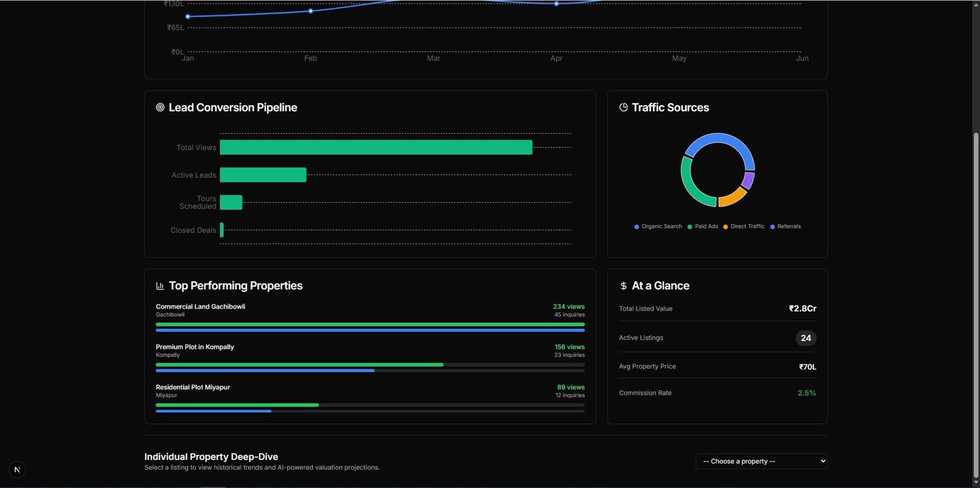The width and height of the screenshot is (980, 488).
Task: Click the Total Listed Value label
Action: (646, 309)
